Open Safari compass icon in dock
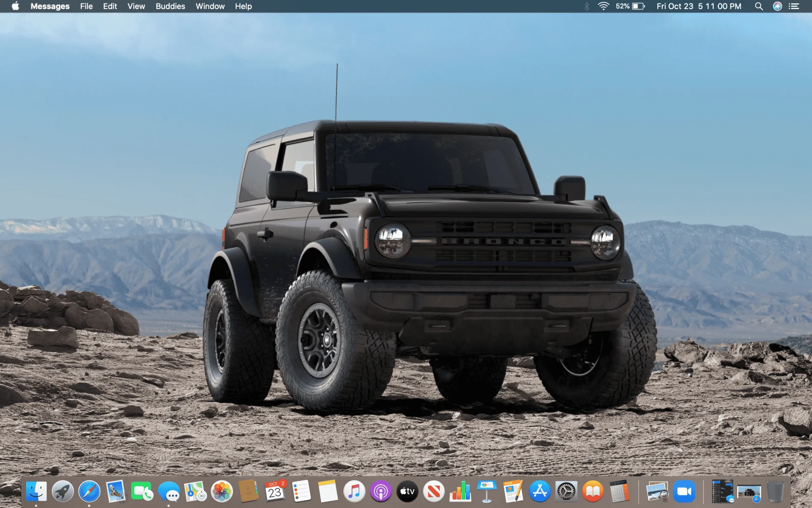 [89, 491]
